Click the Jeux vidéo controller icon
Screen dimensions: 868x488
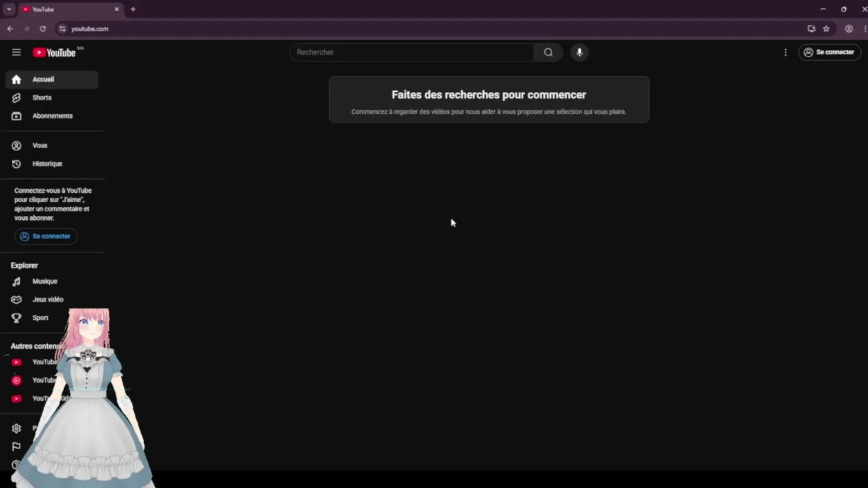pos(16,300)
